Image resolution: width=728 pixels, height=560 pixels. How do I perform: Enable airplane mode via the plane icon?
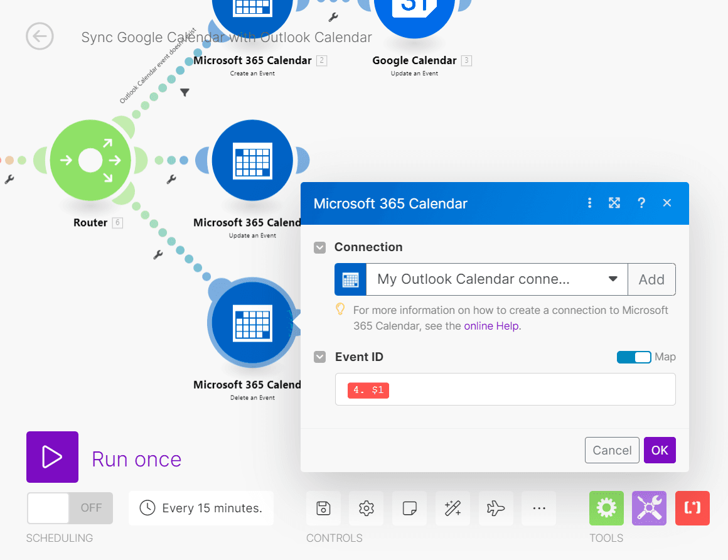(x=496, y=508)
